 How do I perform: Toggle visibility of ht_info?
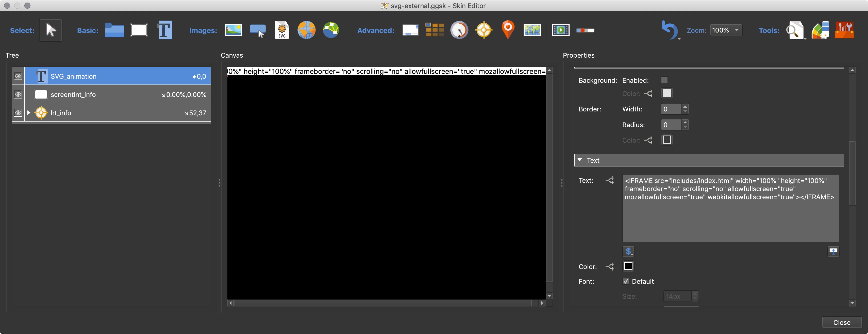tap(18, 113)
